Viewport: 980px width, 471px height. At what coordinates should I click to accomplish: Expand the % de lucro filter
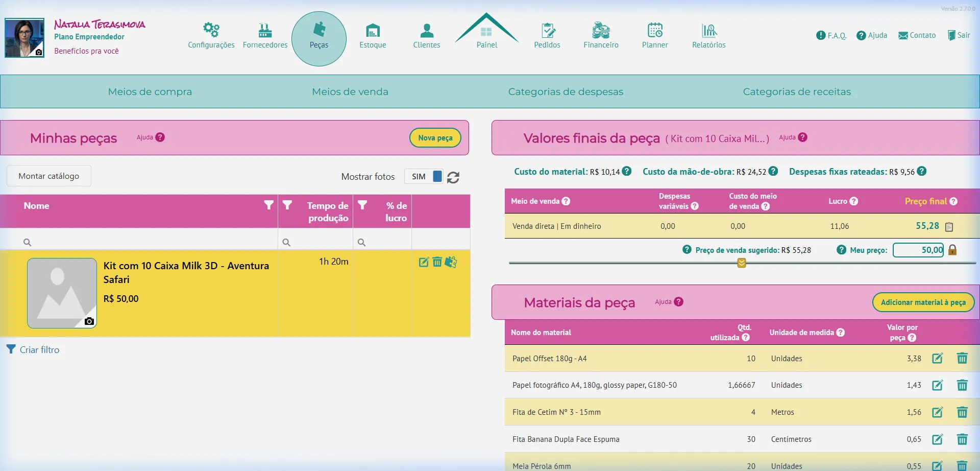(x=363, y=205)
